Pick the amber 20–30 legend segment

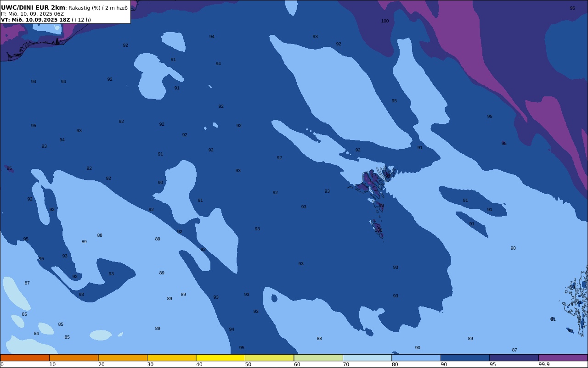[123, 357]
